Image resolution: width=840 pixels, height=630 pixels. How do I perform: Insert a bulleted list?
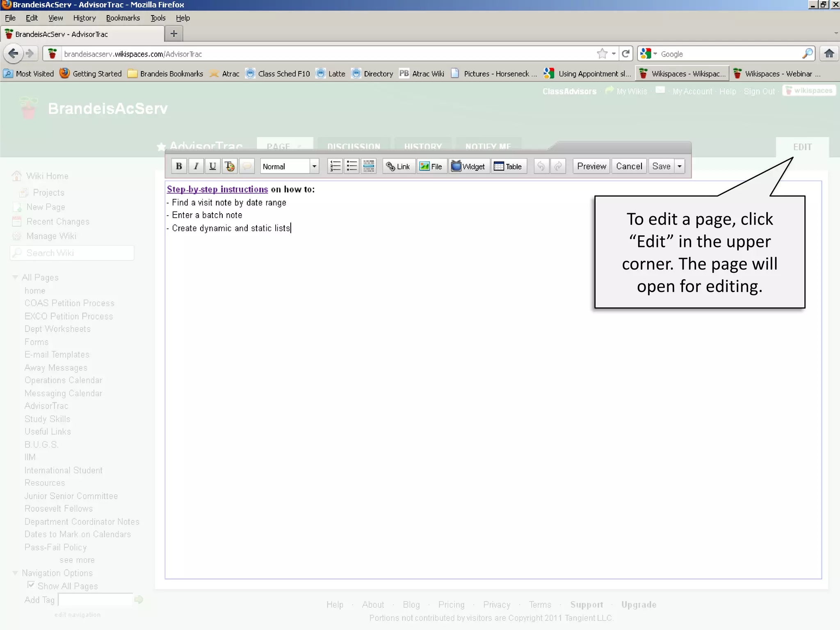click(x=352, y=166)
